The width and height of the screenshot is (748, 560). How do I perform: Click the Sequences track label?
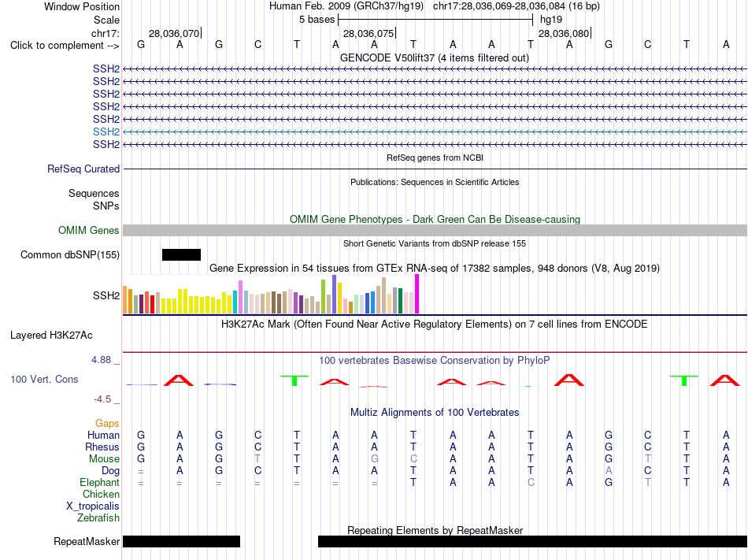point(94,193)
